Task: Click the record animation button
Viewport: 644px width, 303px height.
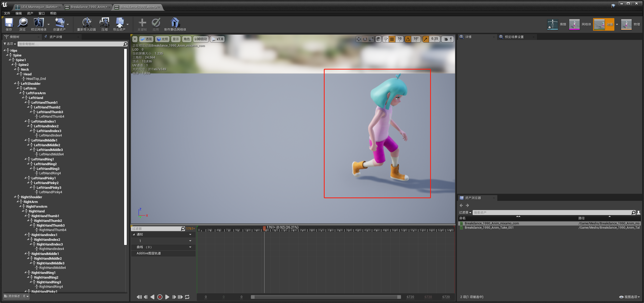Action: tap(160, 297)
